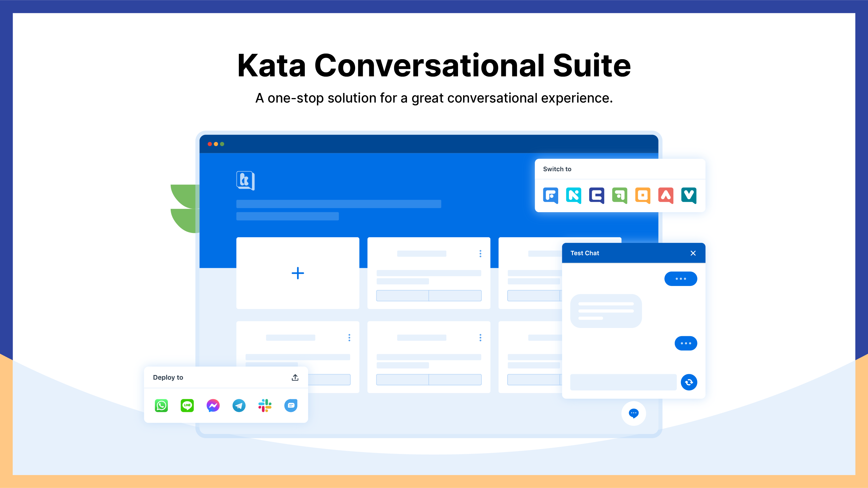Viewport: 868px width, 488px height.
Task: Click the plus card to create new project
Action: (298, 273)
